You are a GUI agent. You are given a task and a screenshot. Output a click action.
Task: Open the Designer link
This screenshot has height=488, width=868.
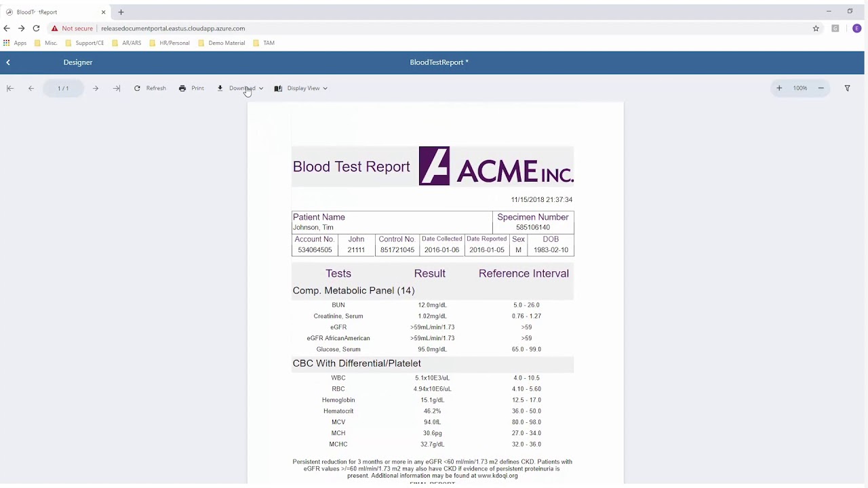78,62
